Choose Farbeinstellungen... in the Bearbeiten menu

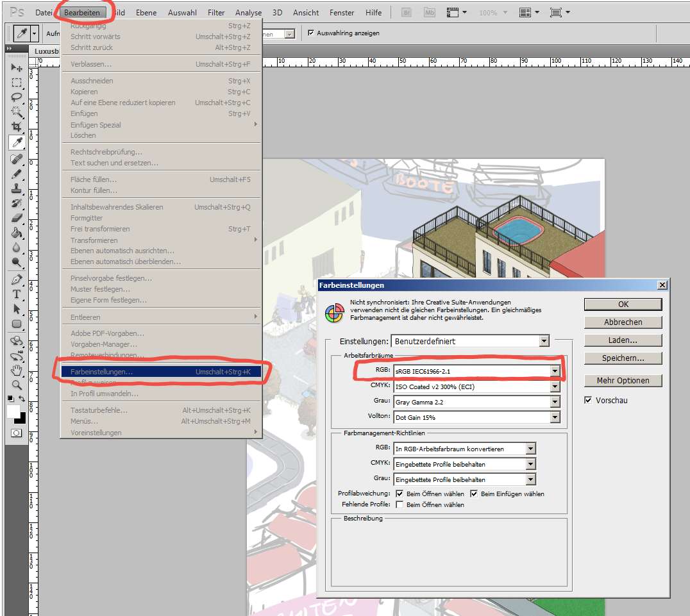click(x=161, y=372)
